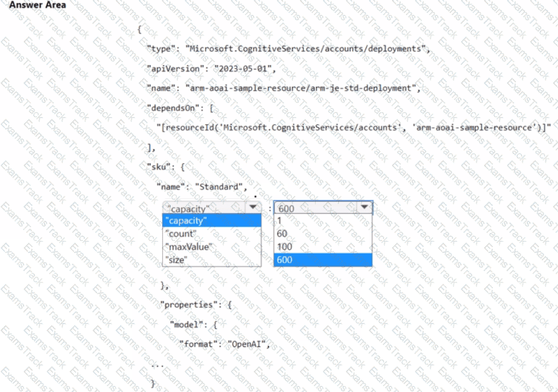This screenshot has width=558, height=392.
Task: Click the "apiVersion" 2023-05-01 line
Action: pos(211,68)
